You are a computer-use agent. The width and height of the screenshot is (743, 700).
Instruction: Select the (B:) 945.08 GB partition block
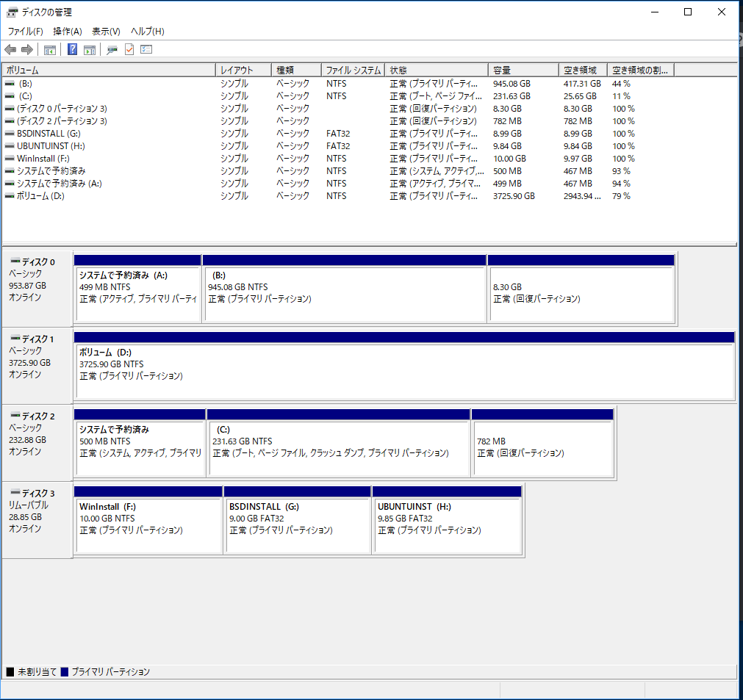coord(345,290)
